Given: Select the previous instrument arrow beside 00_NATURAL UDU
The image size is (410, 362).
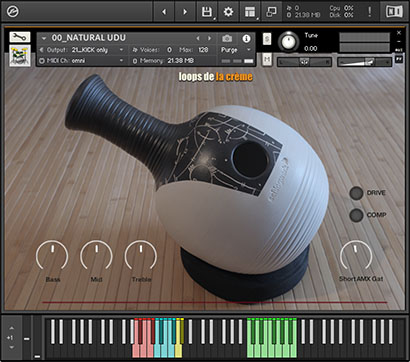Looking at the screenshot, I should coord(198,38).
